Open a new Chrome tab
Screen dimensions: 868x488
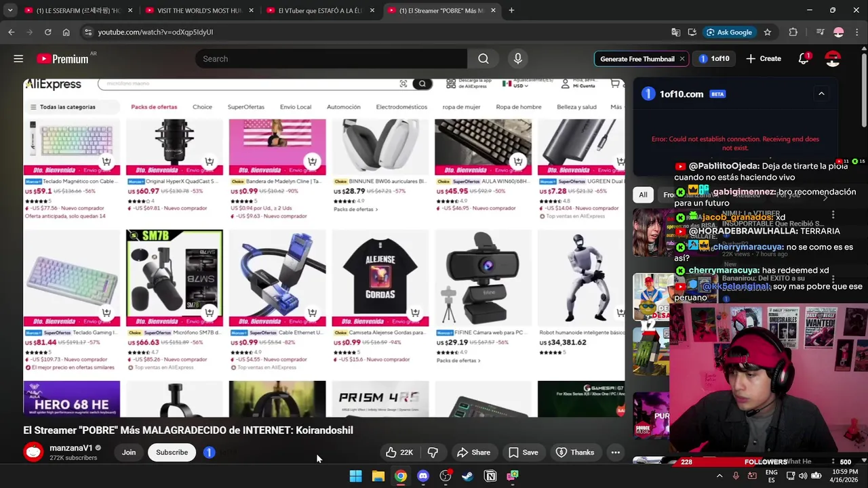pyautogui.click(x=511, y=10)
